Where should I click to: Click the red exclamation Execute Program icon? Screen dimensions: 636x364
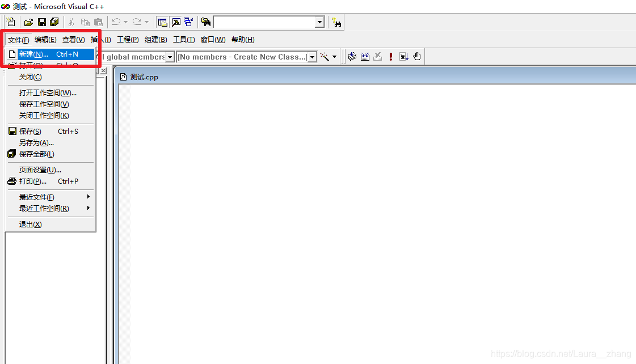point(390,57)
